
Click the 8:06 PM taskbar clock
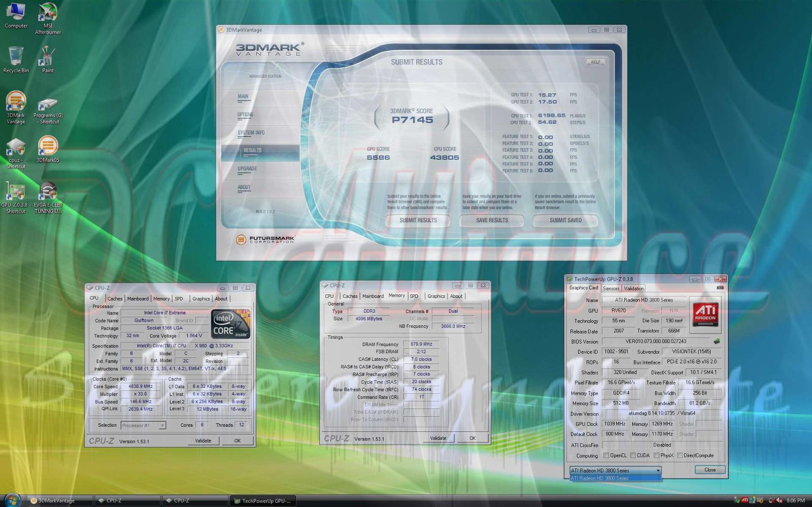(795, 500)
